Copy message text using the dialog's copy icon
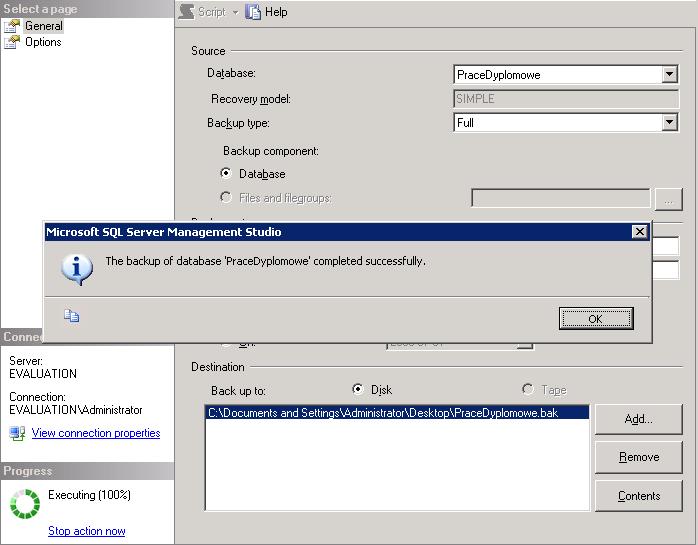The width and height of the screenshot is (698, 545). coord(71,316)
